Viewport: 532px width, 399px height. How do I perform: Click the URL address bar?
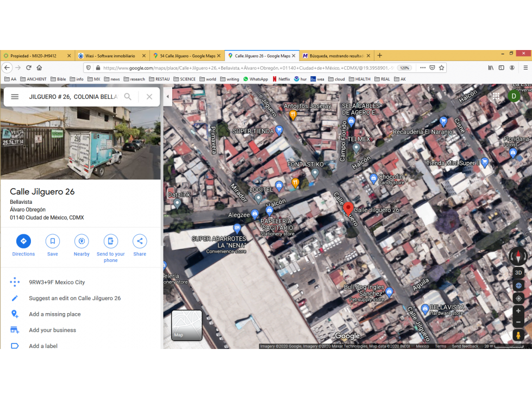pyautogui.click(x=248, y=68)
